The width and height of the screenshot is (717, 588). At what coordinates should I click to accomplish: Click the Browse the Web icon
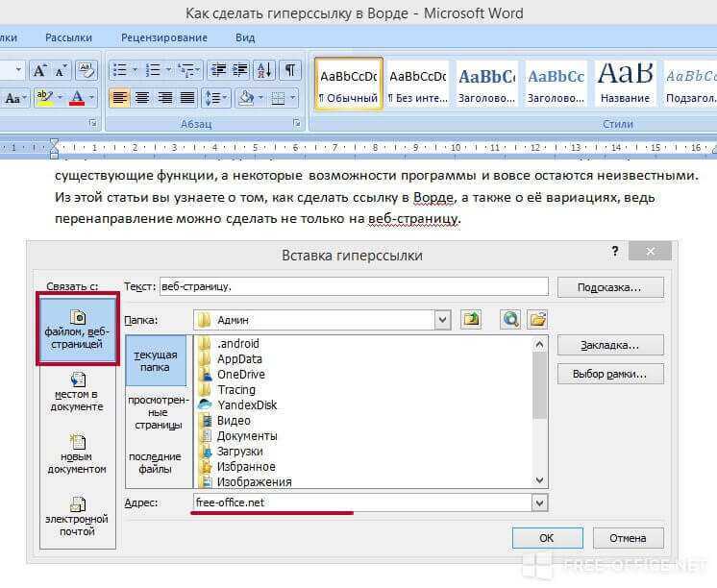point(510,319)
